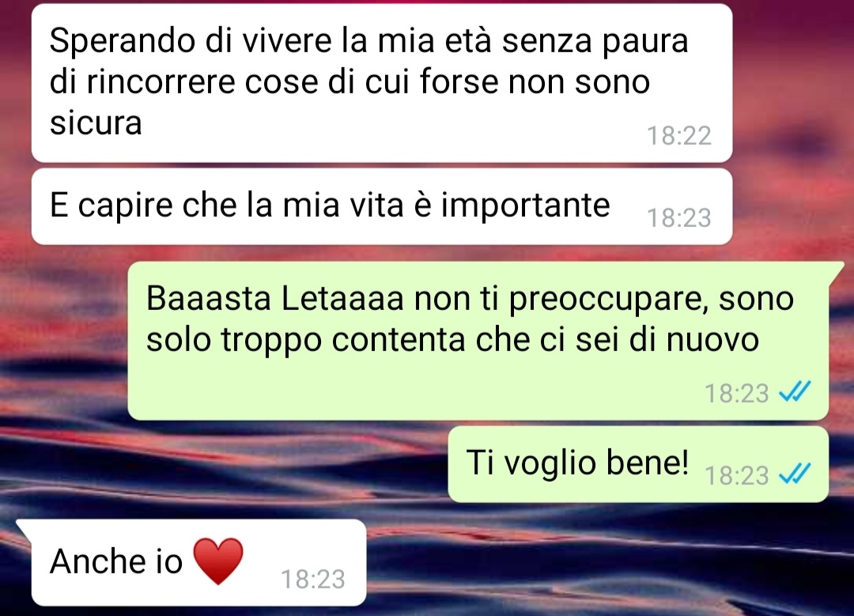Image resolution: width=854 pixels, height=616 pixels.
Task: Click the 18:23 timestamp beside 'Ti voglio bene!'
Action: 736,475
